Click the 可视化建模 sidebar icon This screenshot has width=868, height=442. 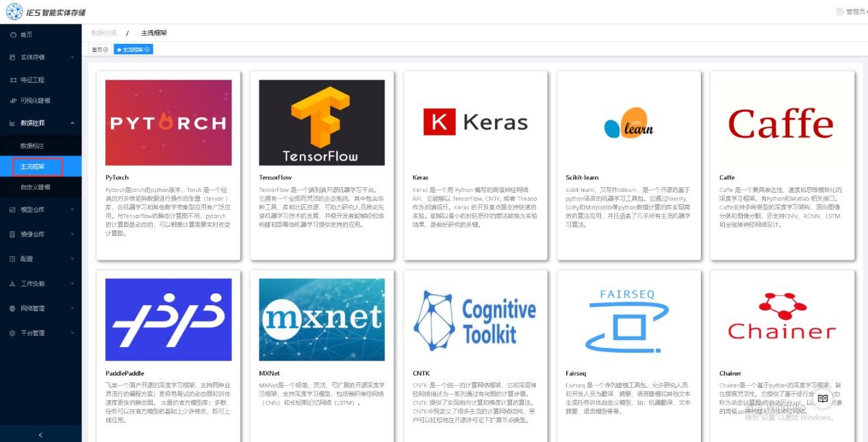coord(13,101)
